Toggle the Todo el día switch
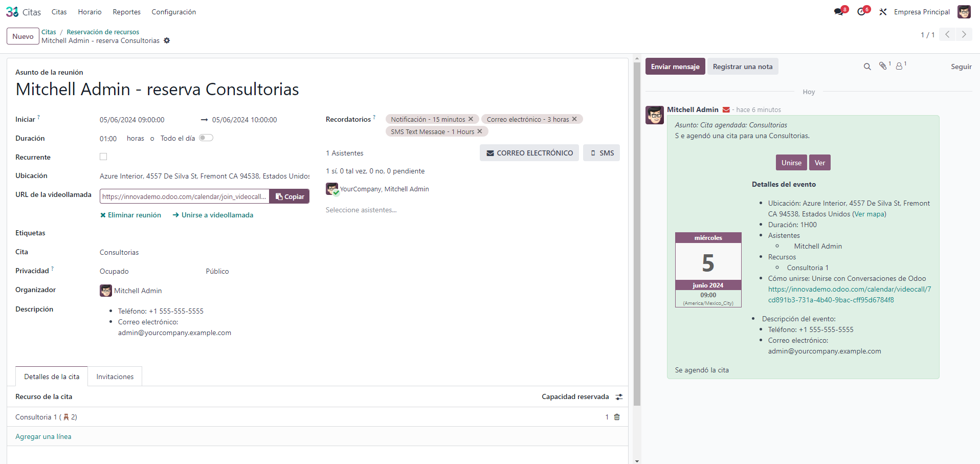This screenshot has width=980, height=464. click(x=206, y=138)
